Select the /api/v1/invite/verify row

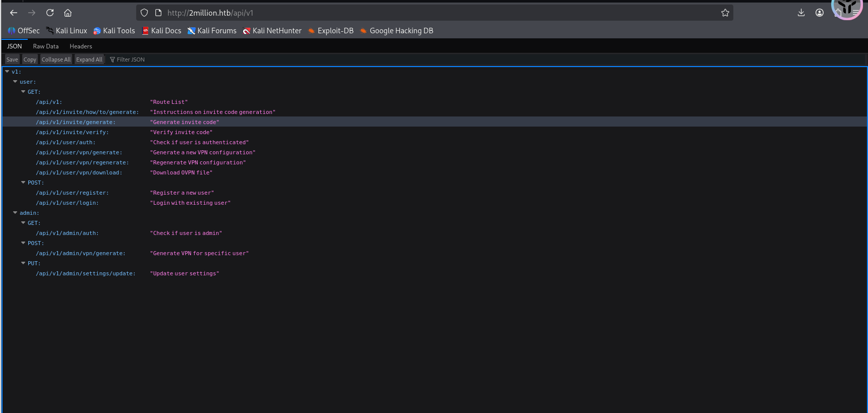[x=72, y=132]
